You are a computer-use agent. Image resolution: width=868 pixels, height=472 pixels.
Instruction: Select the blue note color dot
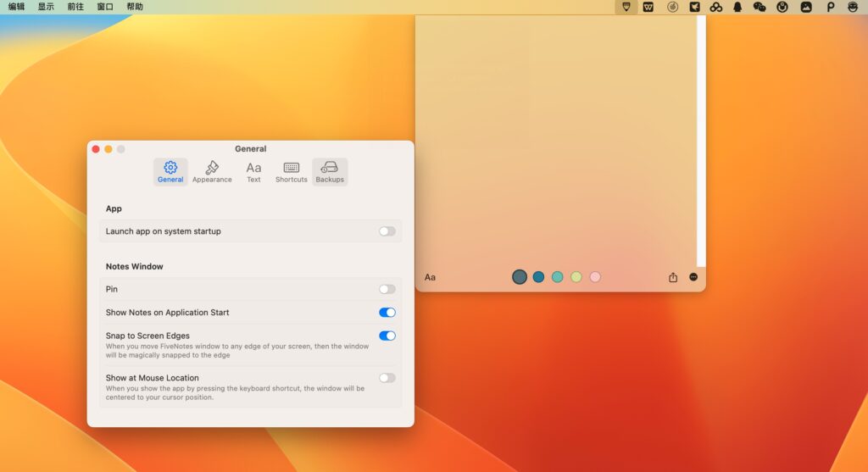click(x=538, y=276)
